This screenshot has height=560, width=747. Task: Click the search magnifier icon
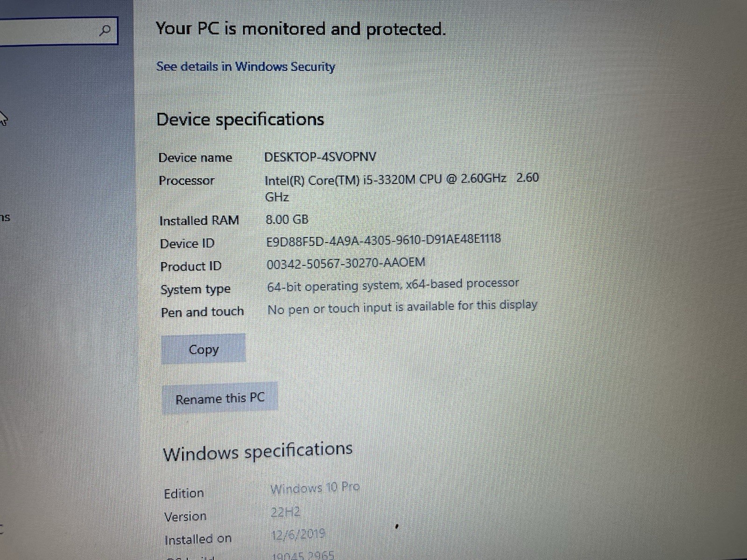[106, 31]
